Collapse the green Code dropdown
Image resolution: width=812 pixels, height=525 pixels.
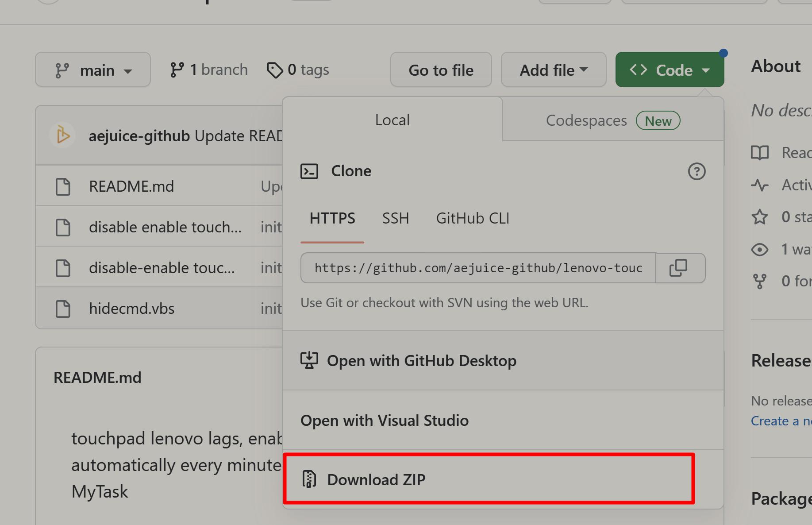coord(670,70)
